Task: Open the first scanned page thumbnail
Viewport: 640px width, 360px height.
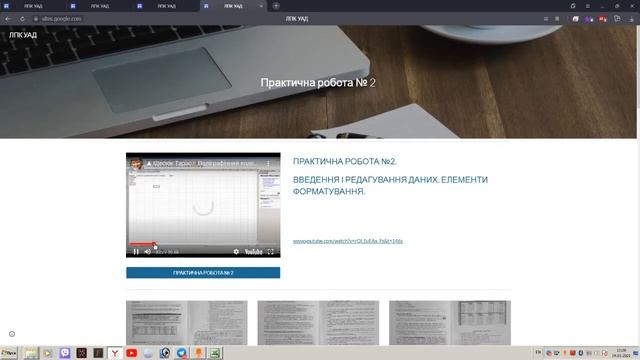Action: click(x=187, y=323)
